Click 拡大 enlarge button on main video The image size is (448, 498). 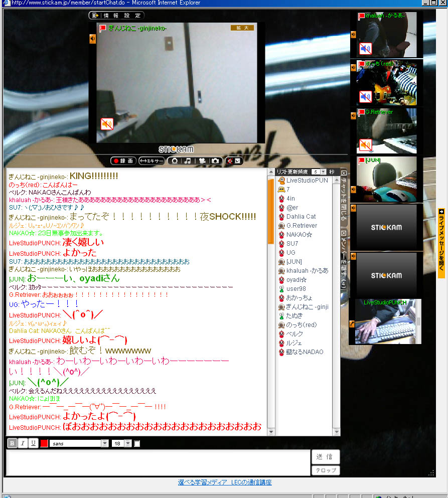point(242,28)
